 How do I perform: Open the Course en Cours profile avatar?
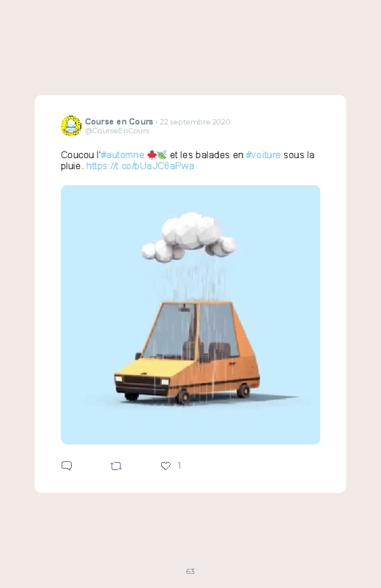click(71, 126)
